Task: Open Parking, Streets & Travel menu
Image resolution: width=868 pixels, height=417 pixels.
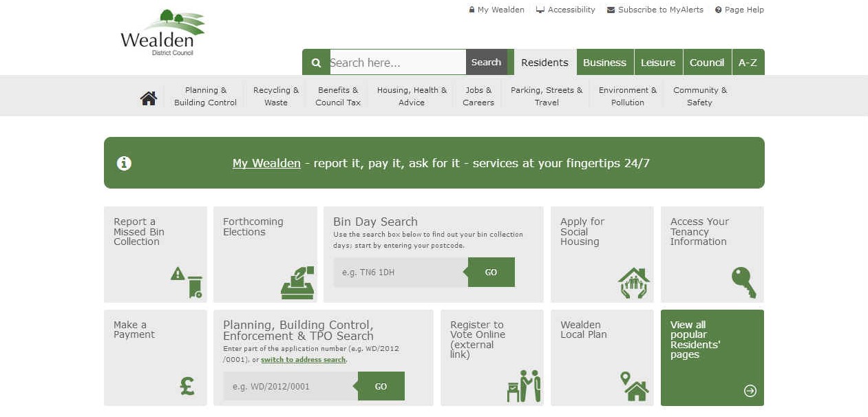Action: [x=547, y=96]
